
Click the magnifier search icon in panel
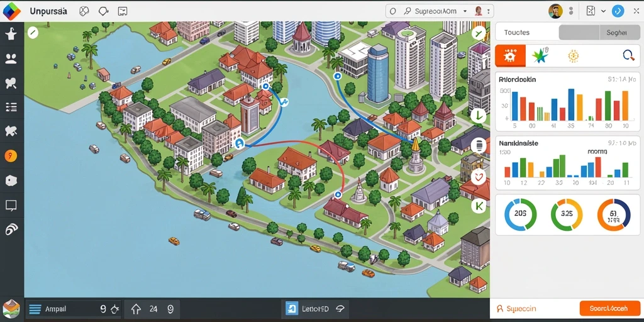(628, 55)
